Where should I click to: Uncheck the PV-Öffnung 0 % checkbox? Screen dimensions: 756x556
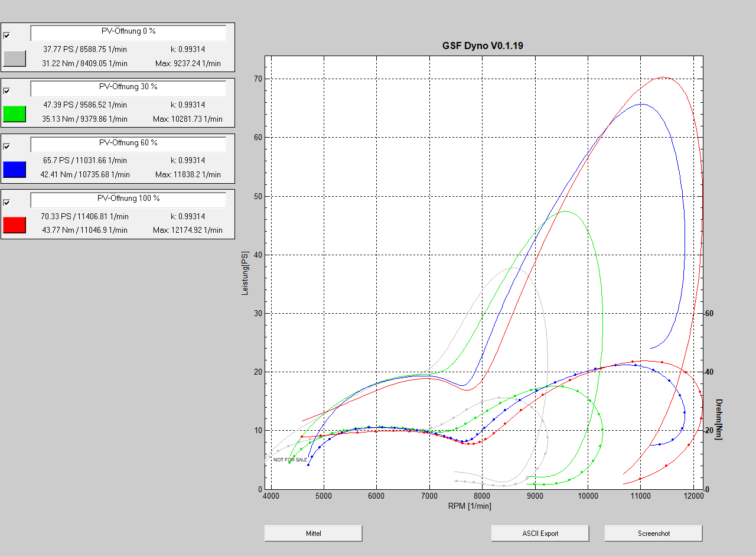click(7, 35)
